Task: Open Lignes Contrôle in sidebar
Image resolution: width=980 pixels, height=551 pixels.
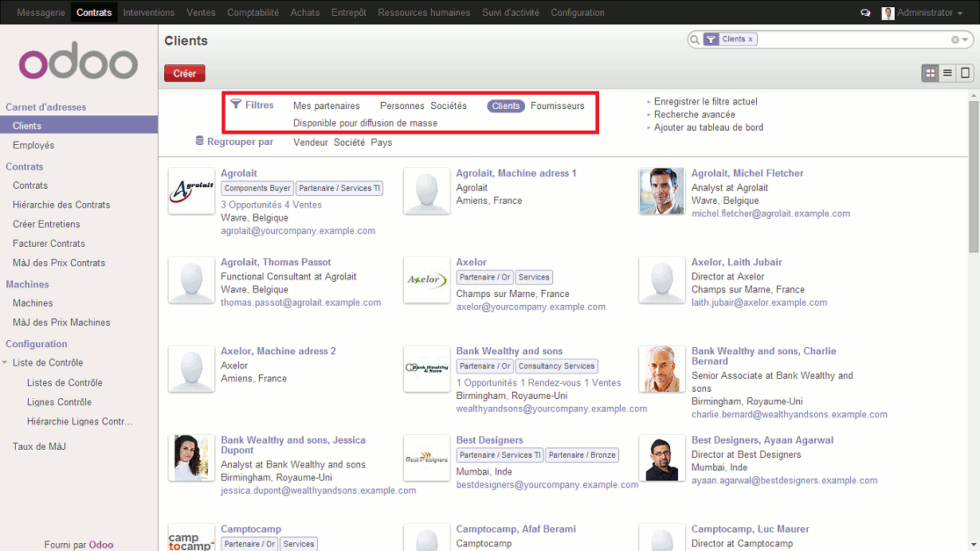Action: pos(59,402)
